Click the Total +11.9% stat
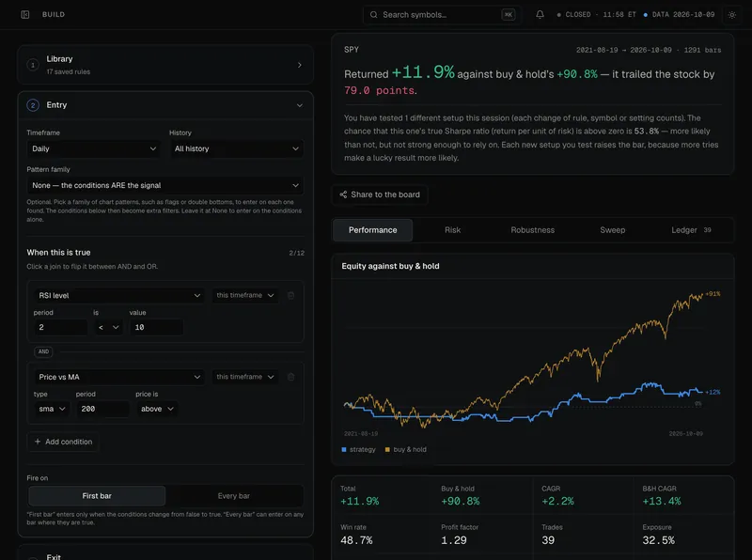Image resolution: width=752 pixels, height=560 pixels. point(360,495)
